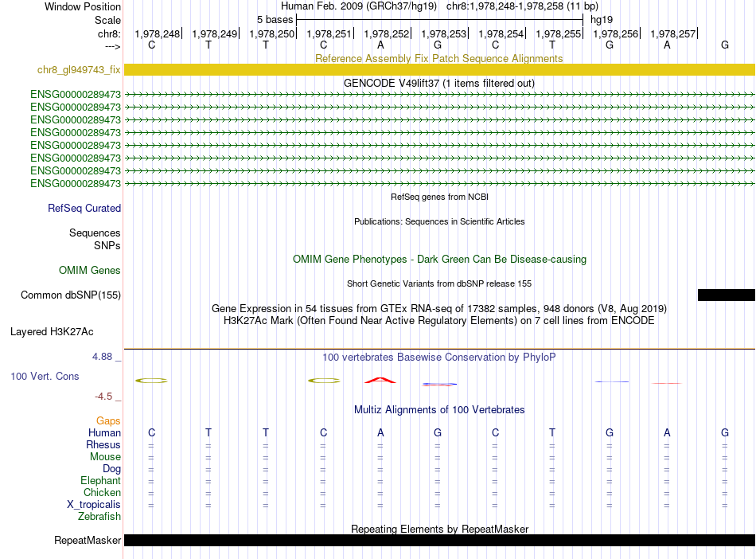Open the GENCODE V49lift37 track title
The height and width of the screenshot is (559, 756).
438,83
